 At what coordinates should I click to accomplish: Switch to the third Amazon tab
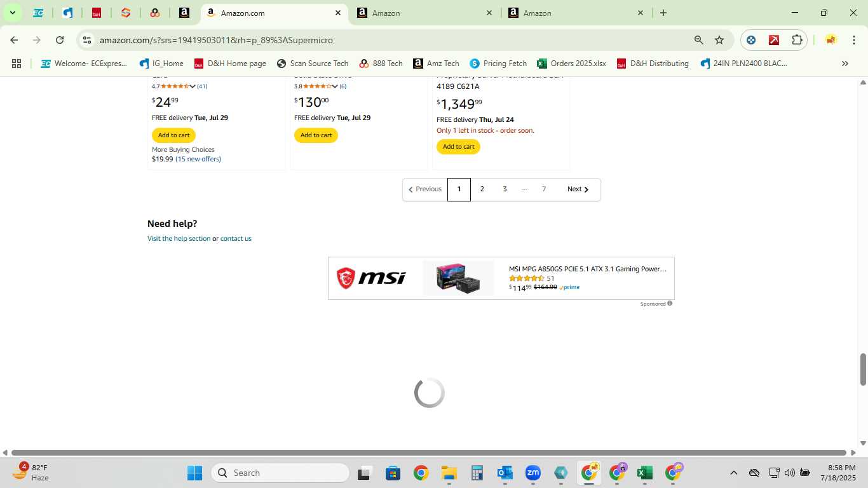tap(576, 13)
